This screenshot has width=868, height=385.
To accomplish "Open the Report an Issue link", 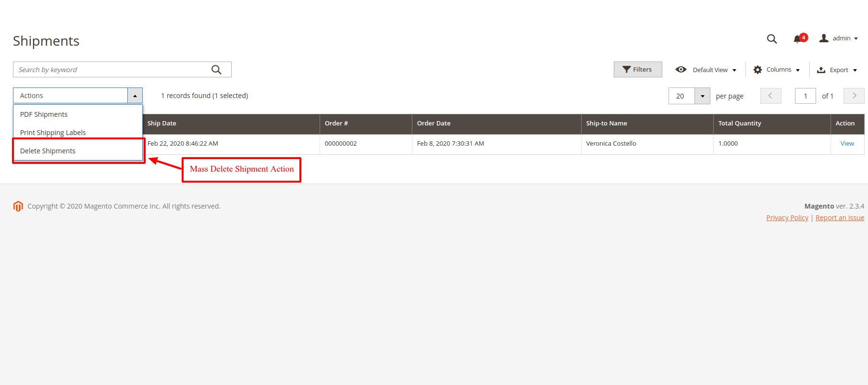I will tap(840, 218).
